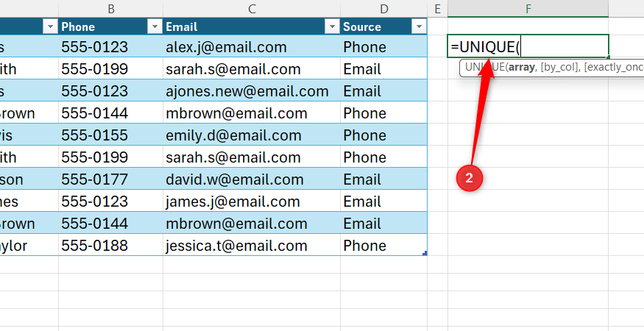Select sarah.s@email.com in the row with Source Phone
The image size is (644, 331).
coord(252,157)
